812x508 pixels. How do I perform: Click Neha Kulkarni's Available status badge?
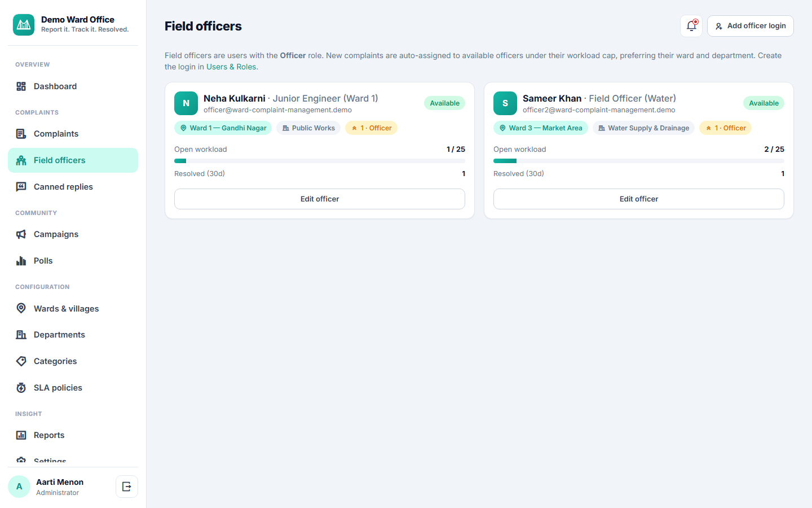[445, 103]
